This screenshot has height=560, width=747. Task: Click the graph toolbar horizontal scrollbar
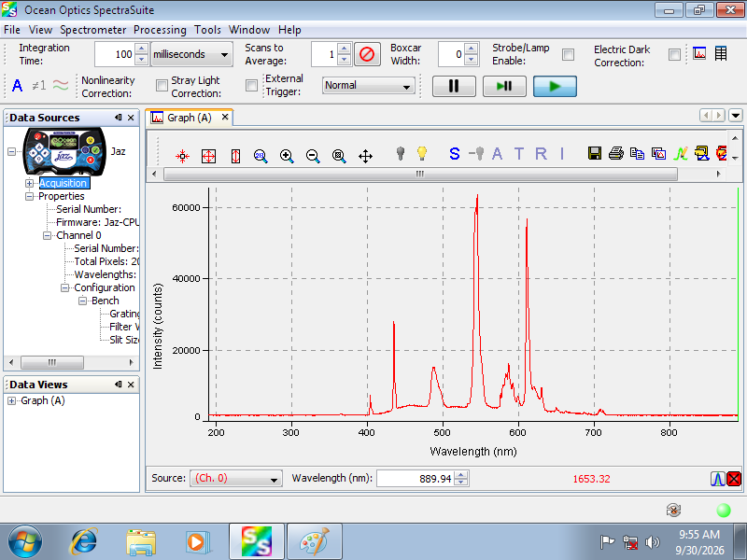420,175
